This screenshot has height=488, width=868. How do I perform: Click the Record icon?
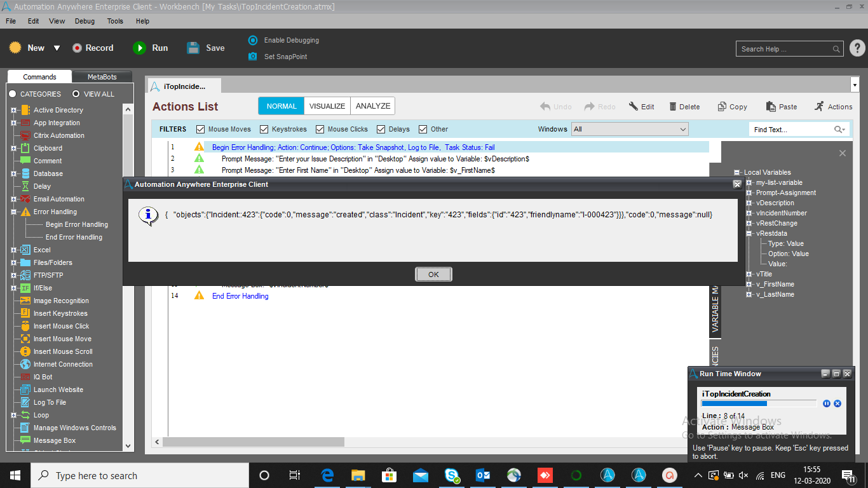[x=77, y=48]
